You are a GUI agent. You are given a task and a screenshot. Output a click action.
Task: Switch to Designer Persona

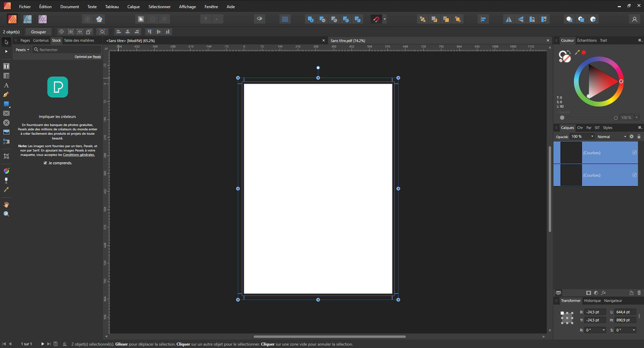(28, 19)
